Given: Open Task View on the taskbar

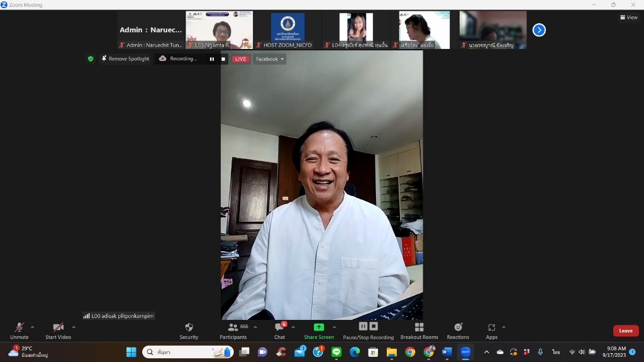Looking at the screenshot, I should pyautogui.click(x=245, y=352).
